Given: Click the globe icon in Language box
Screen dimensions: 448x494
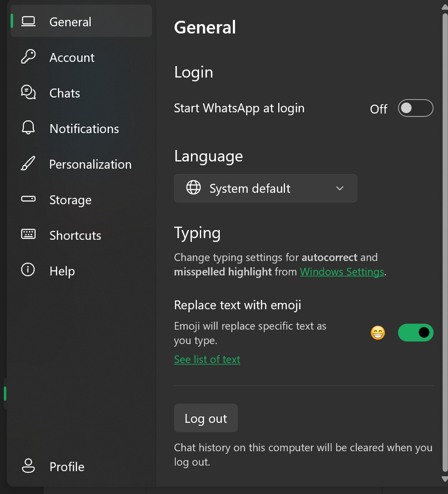Looking at the screenshot, I should tap(194, 188).
